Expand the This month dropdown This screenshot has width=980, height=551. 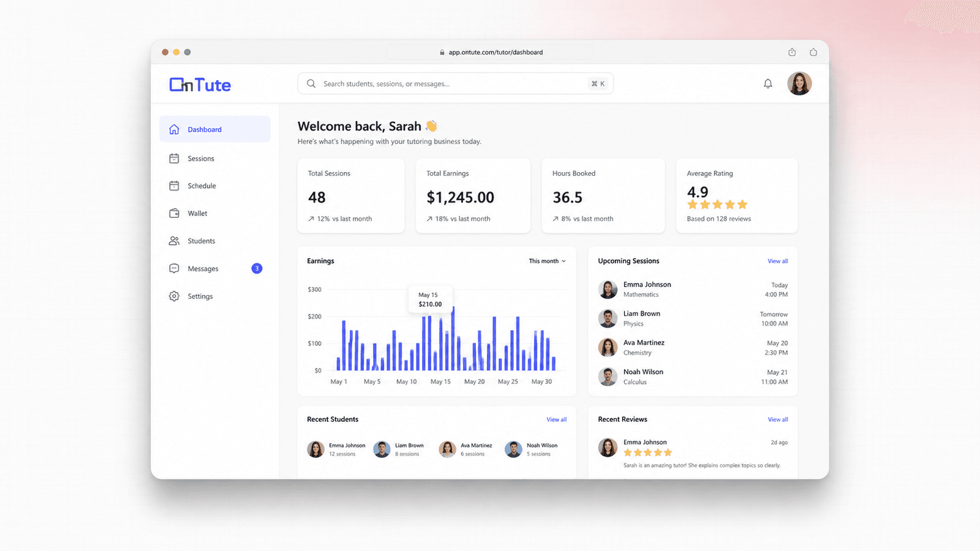548,261
